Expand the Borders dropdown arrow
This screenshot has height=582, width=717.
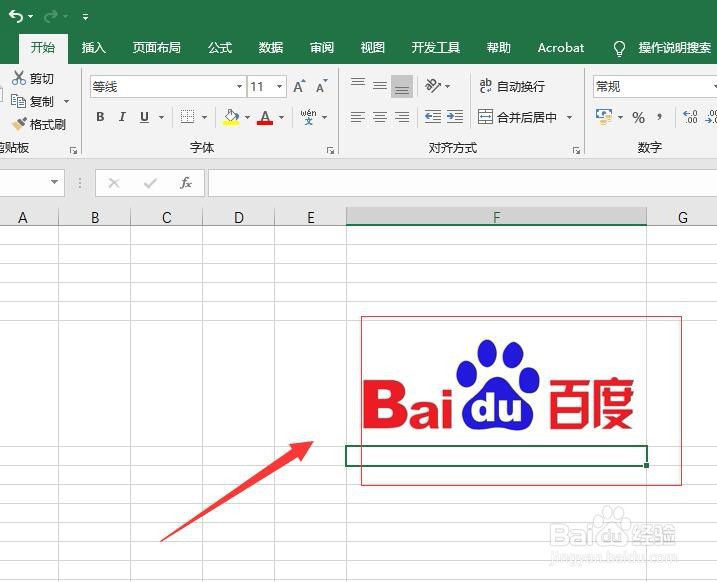[x=204, y=117]
